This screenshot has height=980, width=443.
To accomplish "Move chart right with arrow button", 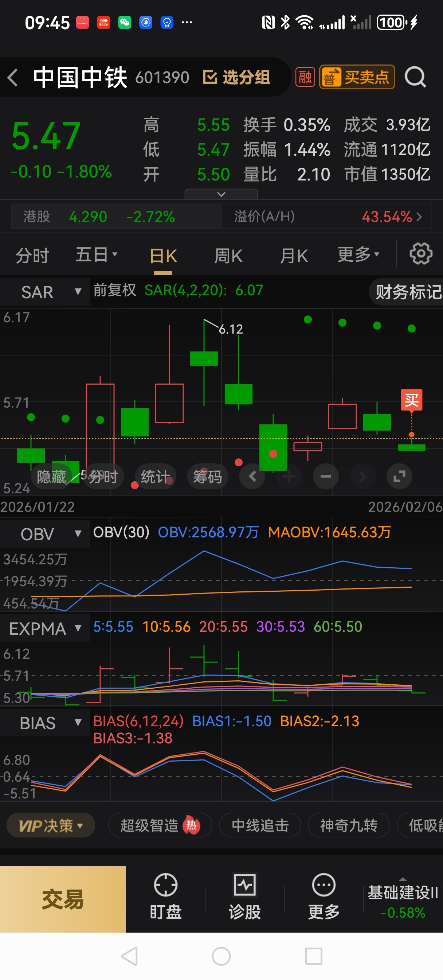I will click(362, 476).
